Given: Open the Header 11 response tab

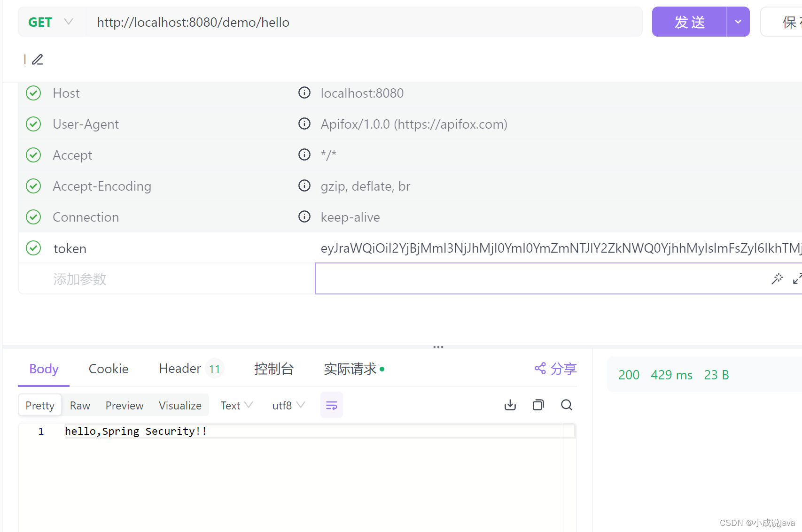Looking at the screenshot, I should tap(191, 369).
